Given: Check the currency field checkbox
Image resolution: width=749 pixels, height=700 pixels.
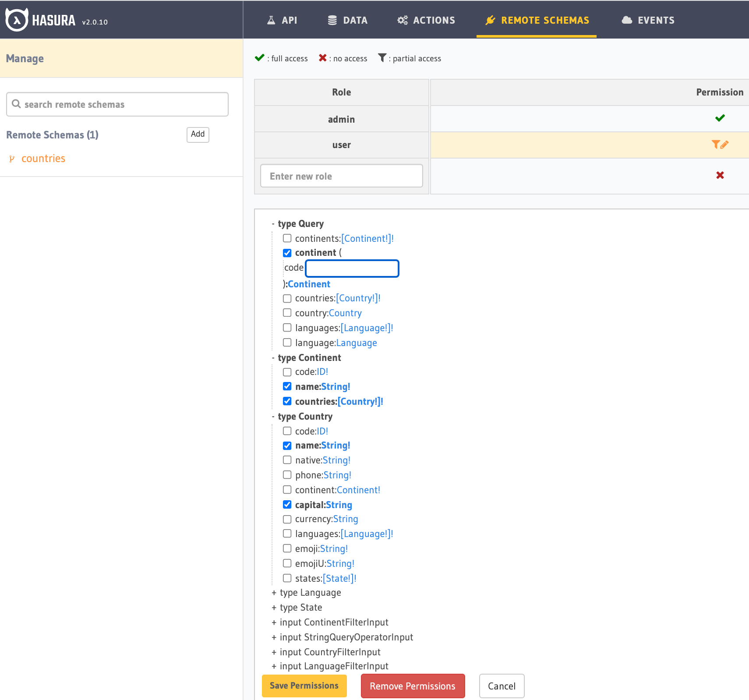Looking at the screenshot, I should point(287,519).
